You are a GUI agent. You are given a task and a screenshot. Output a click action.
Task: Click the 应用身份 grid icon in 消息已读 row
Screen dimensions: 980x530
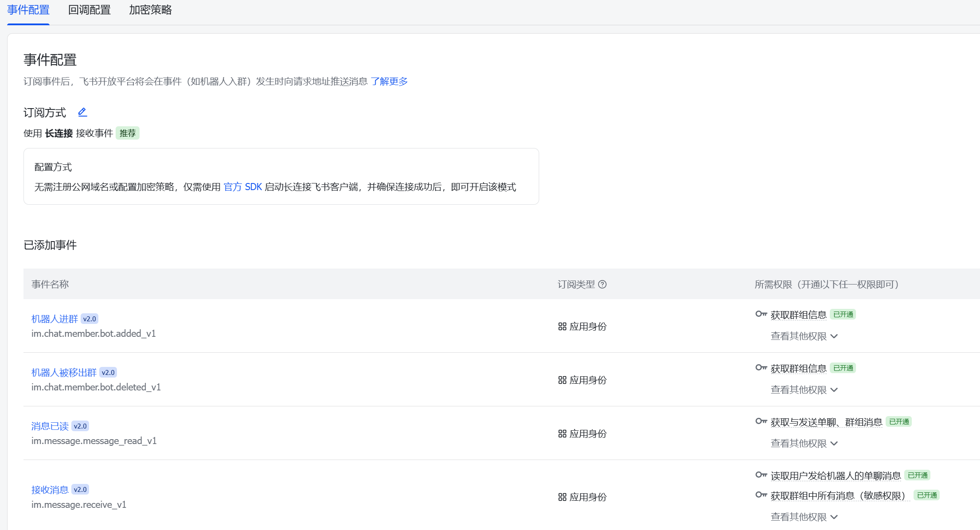click(562, 434)
